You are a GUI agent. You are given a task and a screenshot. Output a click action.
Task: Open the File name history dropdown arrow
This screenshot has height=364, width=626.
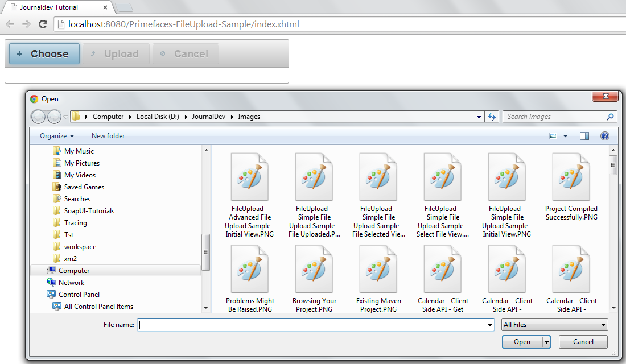(489, 325)
